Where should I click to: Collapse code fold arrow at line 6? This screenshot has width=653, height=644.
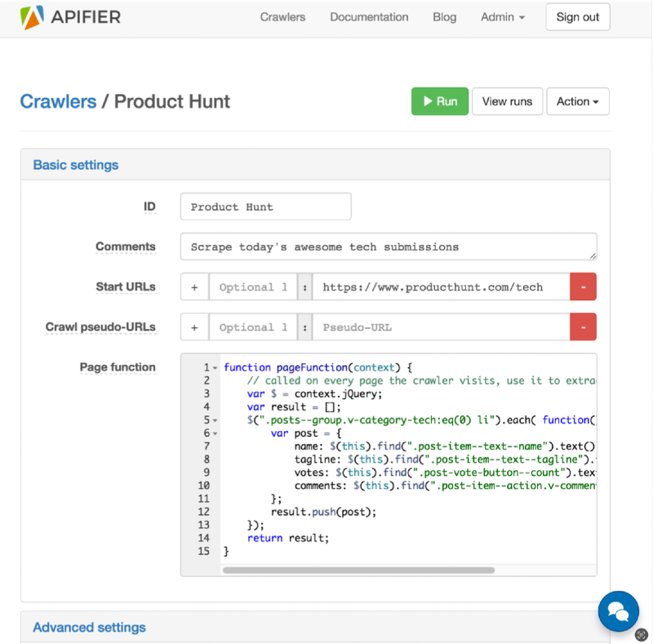click(215, 433)
